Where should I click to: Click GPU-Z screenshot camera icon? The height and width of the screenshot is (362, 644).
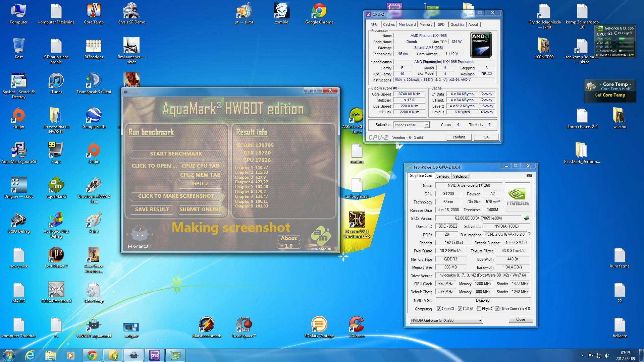[x=529, y=176]
